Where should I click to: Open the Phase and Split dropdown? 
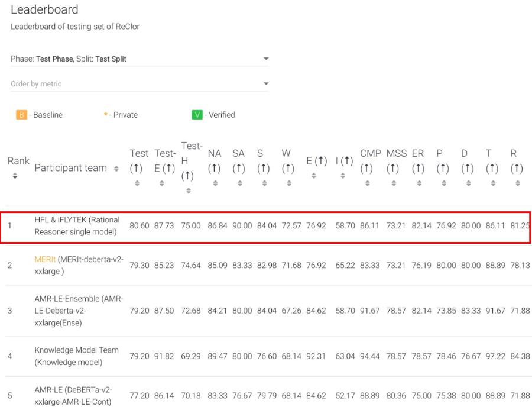140,59
